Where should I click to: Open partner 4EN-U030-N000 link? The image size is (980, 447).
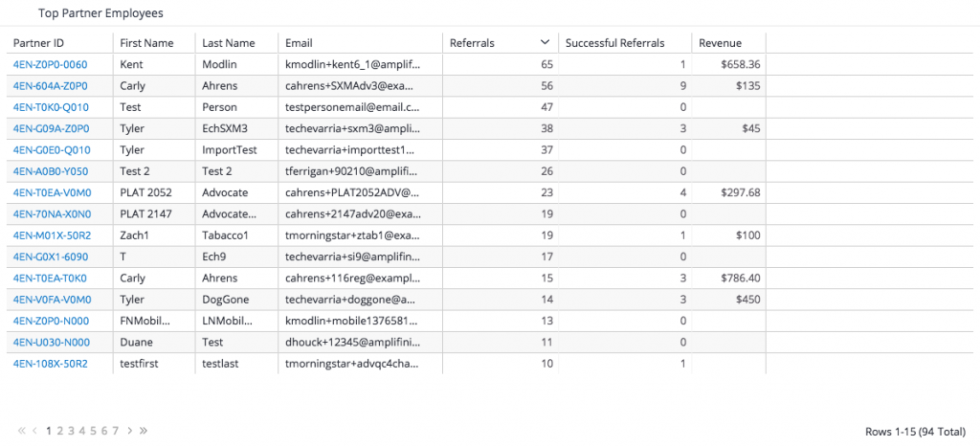52,342
